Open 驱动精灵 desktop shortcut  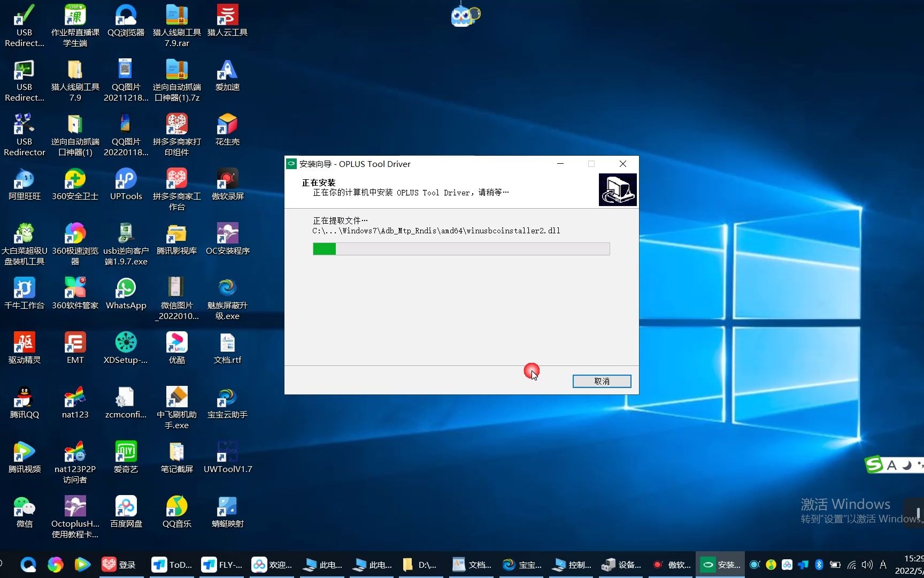(x=24, y=348)
